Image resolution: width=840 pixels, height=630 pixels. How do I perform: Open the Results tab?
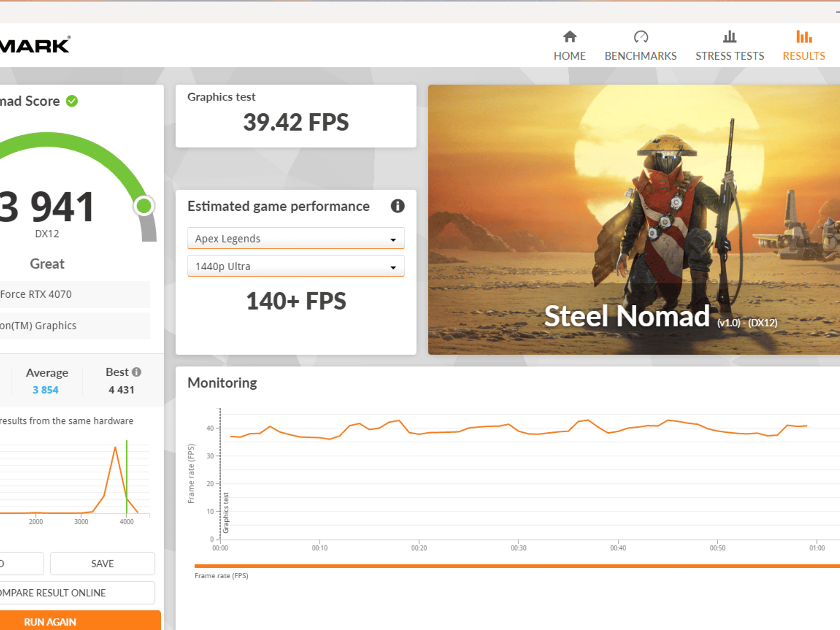click(x=803, y=46)
